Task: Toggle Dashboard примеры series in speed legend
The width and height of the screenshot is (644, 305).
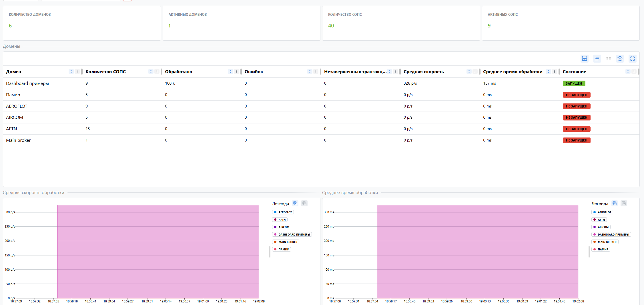Action: click(x=292, y=234)
